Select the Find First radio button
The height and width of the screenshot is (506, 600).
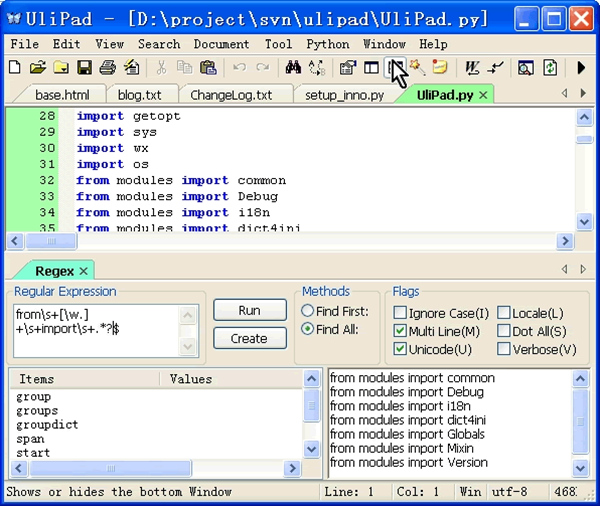pos(308,311)
